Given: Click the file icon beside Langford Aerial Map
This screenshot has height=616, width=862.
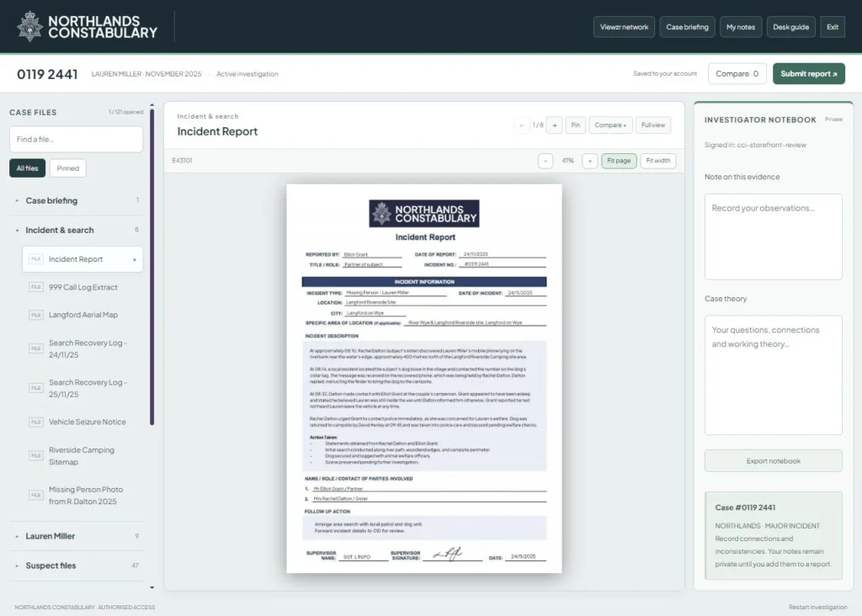Looking at the screenshot, I should [35, 315].
